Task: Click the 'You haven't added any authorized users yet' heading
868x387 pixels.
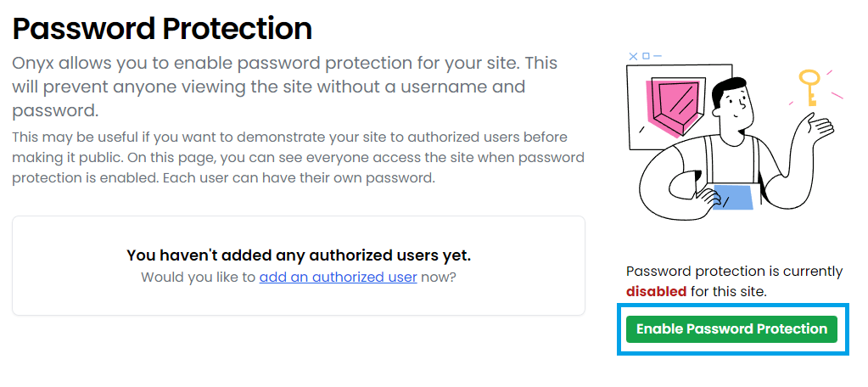Action: pos(299,255)
